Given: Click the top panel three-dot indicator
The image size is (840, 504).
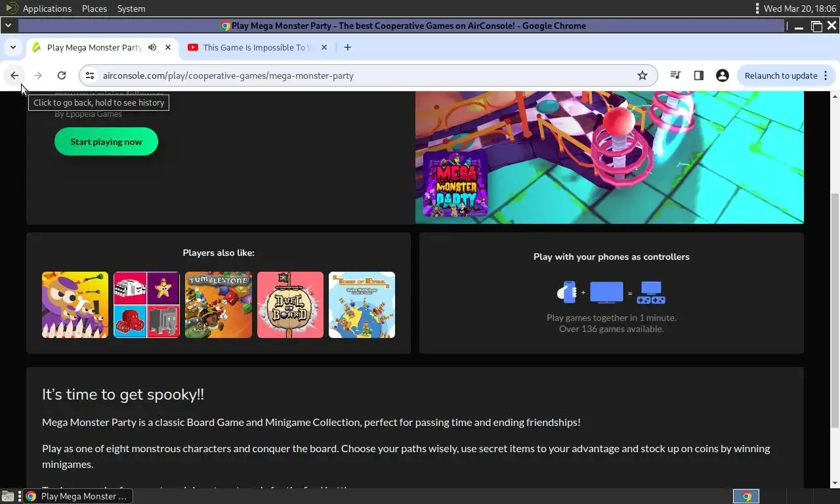Looking at the screenshot, I should (x=757, y=9).
